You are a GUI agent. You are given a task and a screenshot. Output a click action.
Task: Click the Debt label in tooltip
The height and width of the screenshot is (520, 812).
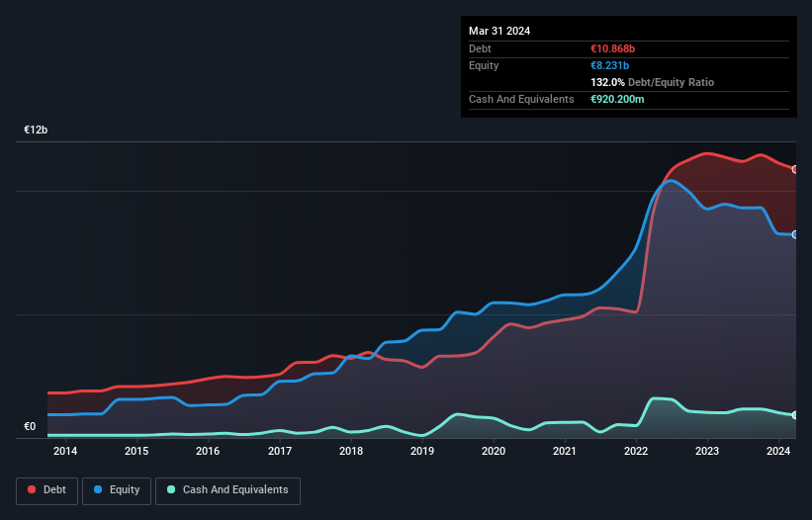click(x=480, y=48)
